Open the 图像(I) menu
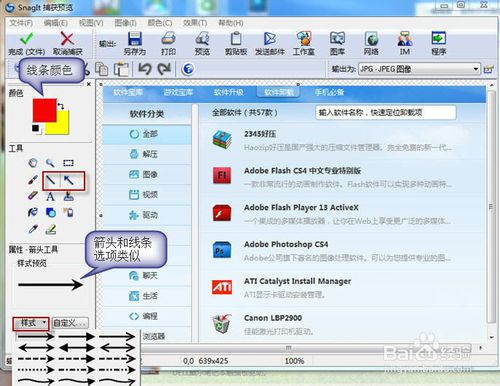500x386 pixels. coord(125,23)
